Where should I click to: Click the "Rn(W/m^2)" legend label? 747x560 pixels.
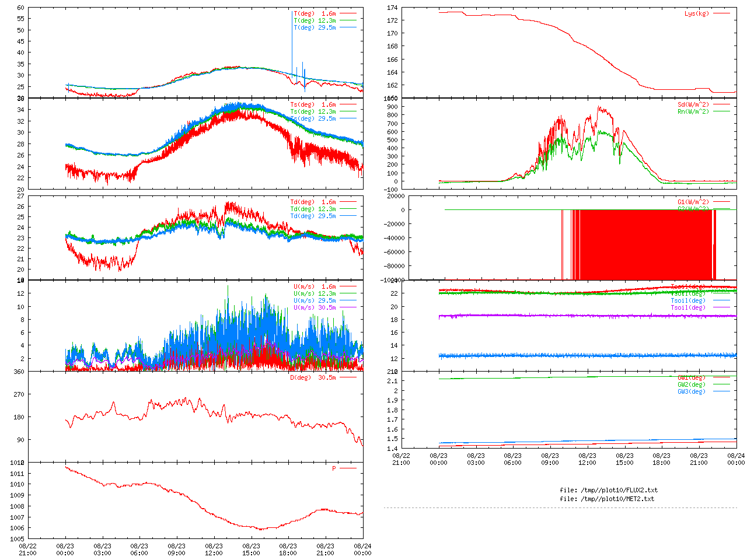tap(693, 111)
